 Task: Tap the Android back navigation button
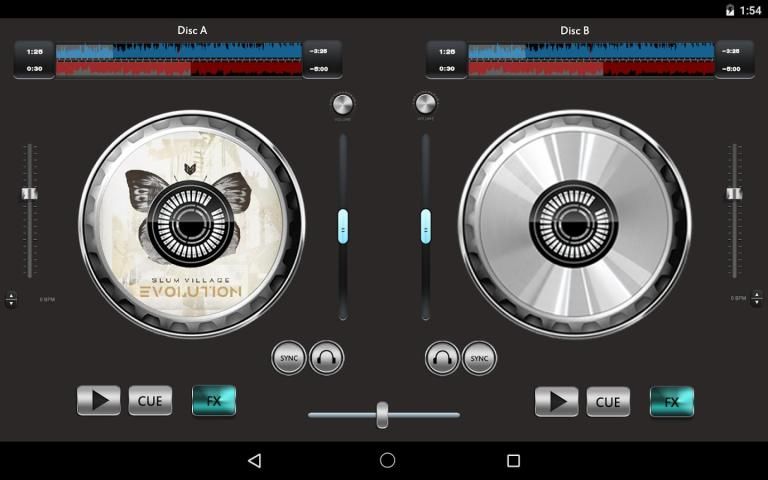(255, 461)
